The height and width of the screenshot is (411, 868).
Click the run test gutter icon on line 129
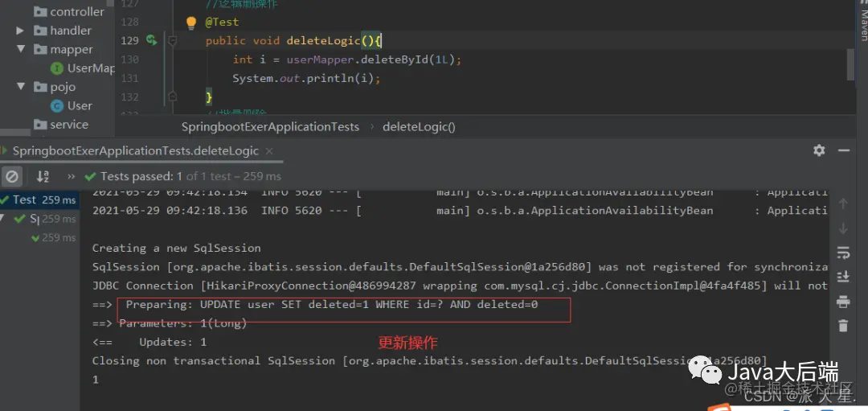click(x=152, y=40)
